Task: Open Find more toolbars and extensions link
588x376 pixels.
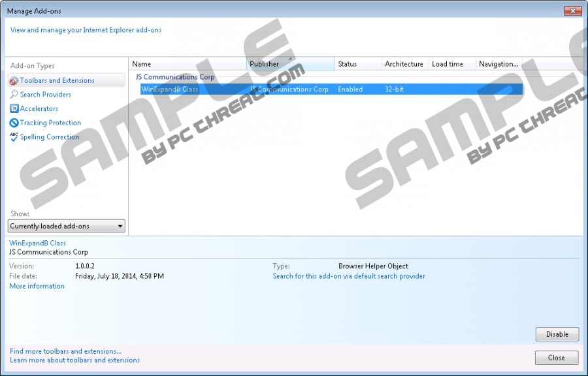Action: coord(65,351)
